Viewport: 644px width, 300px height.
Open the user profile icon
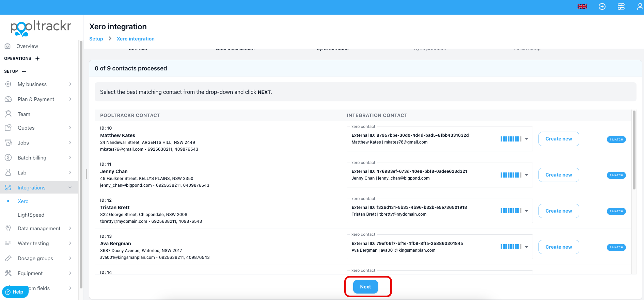(x=640, y=6)
